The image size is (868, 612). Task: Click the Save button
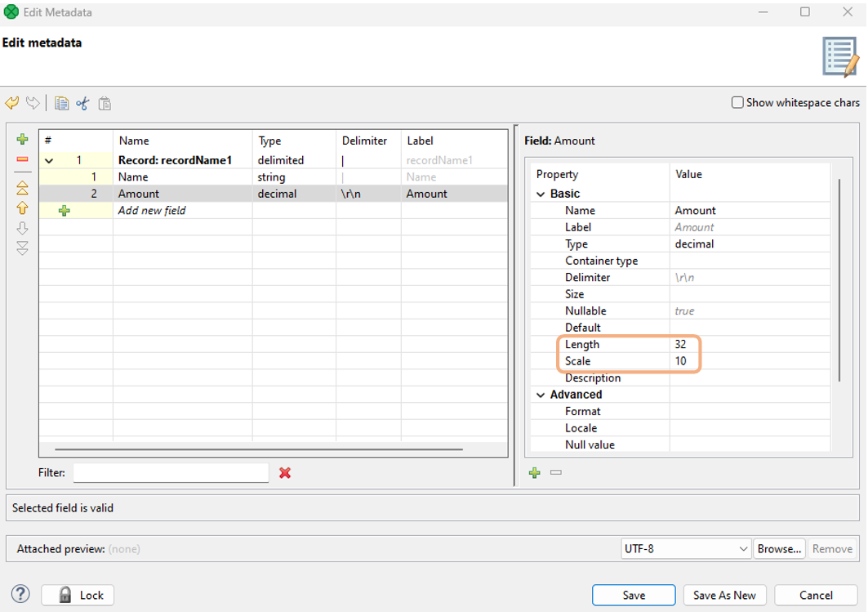[633, 595]
